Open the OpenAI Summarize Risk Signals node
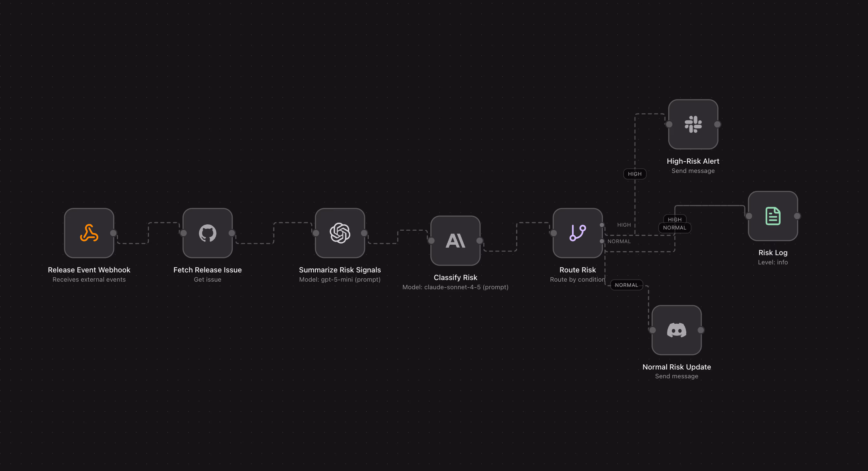 tap(340, 233)
